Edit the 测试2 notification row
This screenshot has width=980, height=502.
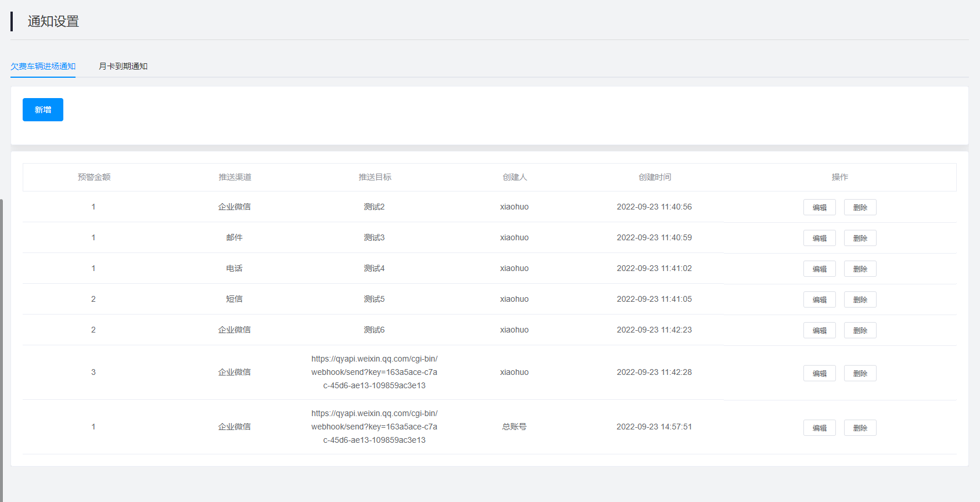[819, 207]
